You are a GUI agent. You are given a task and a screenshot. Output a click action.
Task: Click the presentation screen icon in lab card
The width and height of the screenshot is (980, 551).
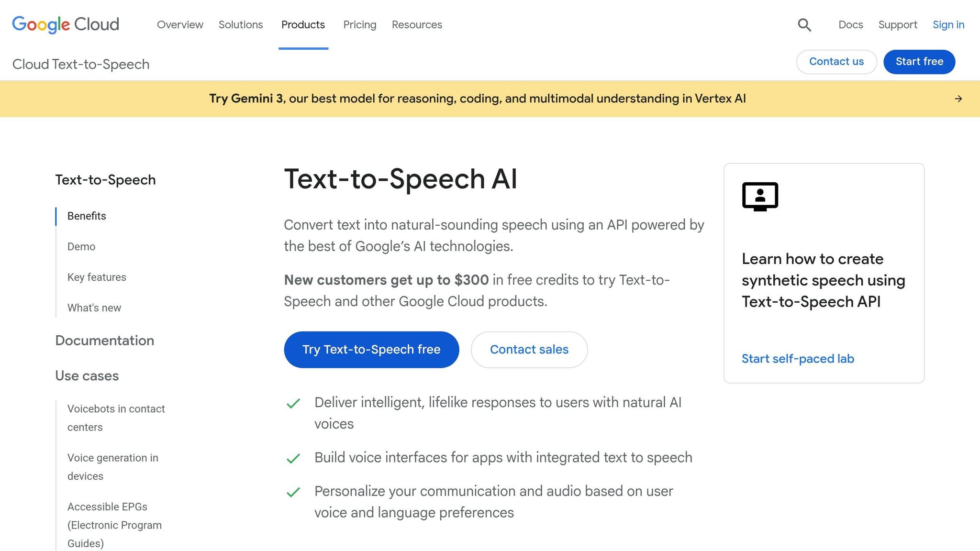pos(760,196)
